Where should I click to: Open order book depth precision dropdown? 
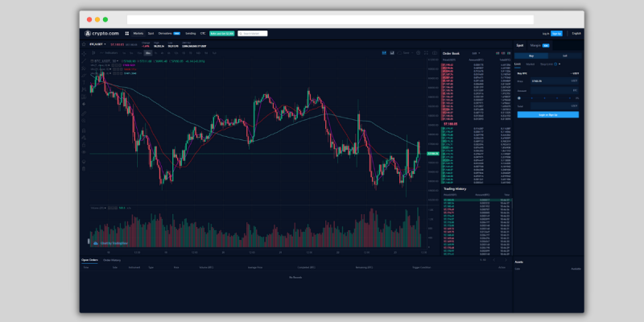tap(477, 53)
